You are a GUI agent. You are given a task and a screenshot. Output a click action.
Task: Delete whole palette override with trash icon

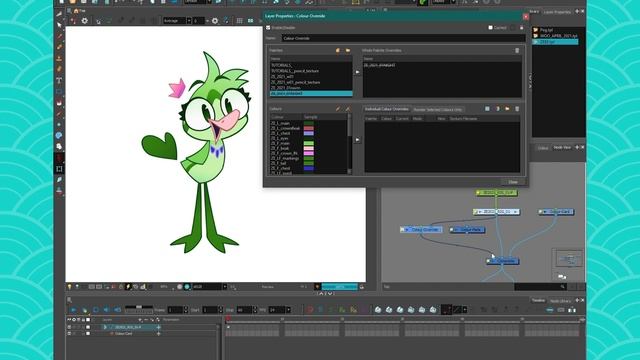click(x=517, y=50)
